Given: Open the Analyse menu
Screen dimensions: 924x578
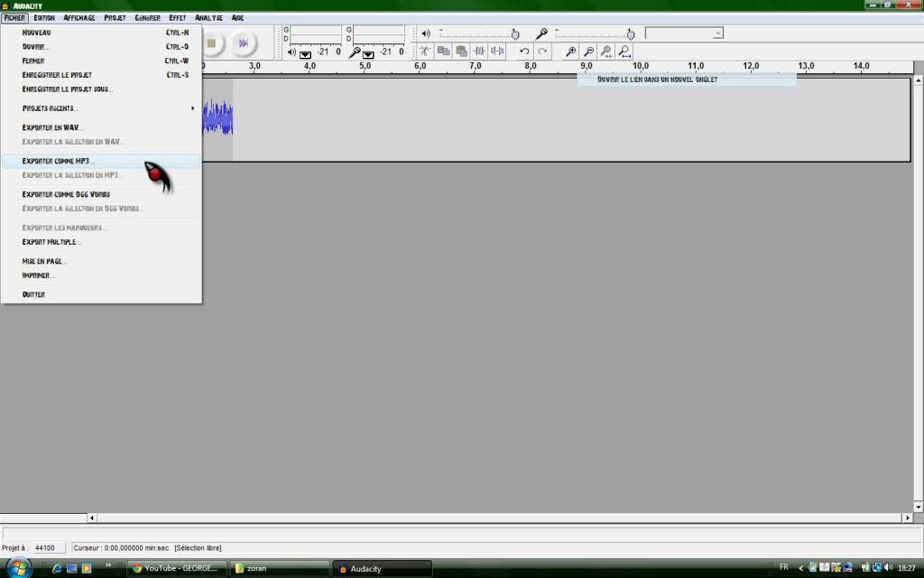Looking at the screenshot, I should [x=209, y=18].
